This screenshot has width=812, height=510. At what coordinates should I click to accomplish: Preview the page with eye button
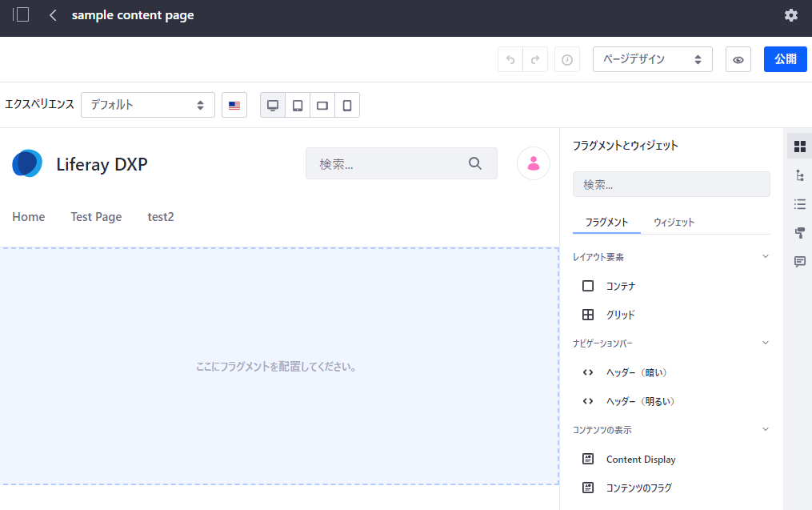(738, 59)
